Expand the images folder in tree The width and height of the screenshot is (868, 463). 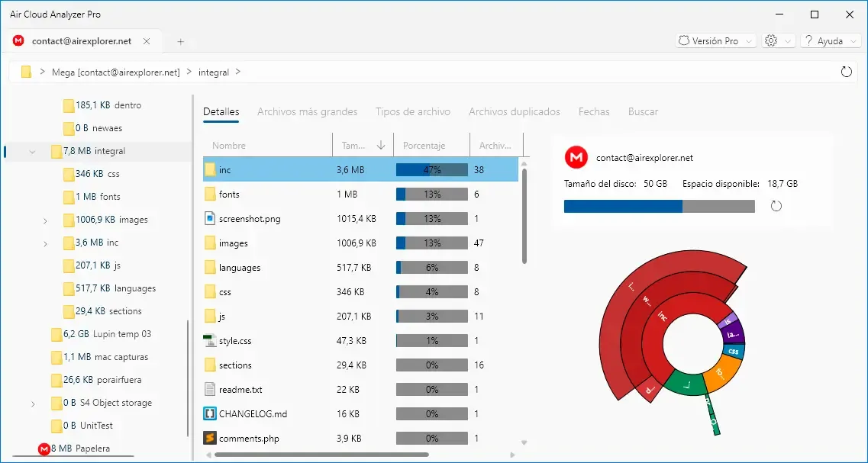click(x=45, y=220)
